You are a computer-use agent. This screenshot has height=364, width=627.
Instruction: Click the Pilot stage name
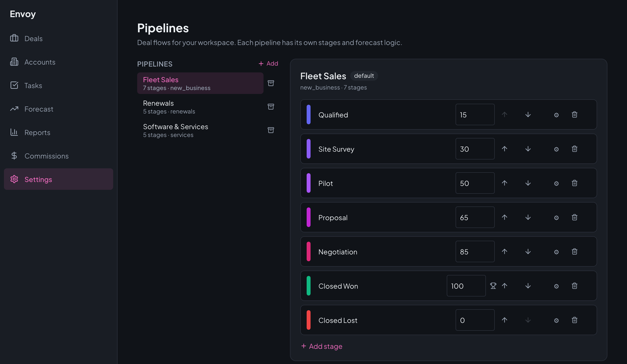pyautogui.click(x=326, y=183)
